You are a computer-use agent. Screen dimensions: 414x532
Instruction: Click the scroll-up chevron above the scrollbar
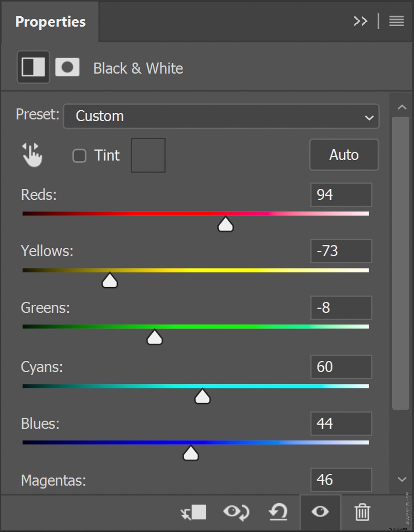click(x=402, y=107)
